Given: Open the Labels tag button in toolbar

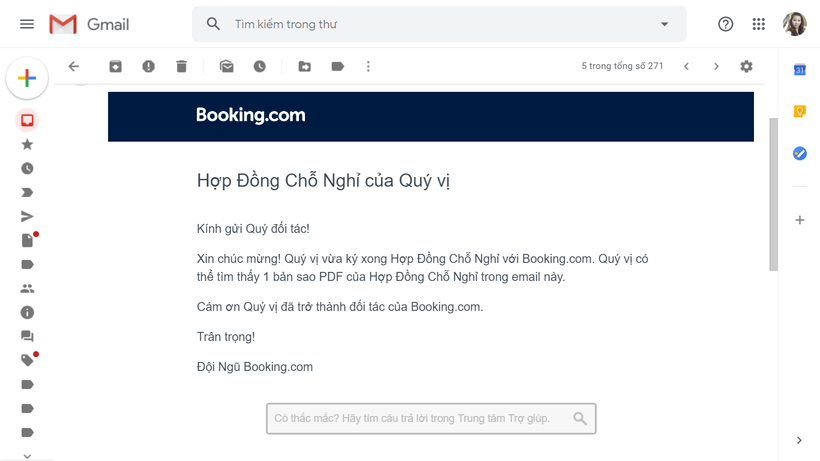Looking at the screenshot, I should [338, 66].
